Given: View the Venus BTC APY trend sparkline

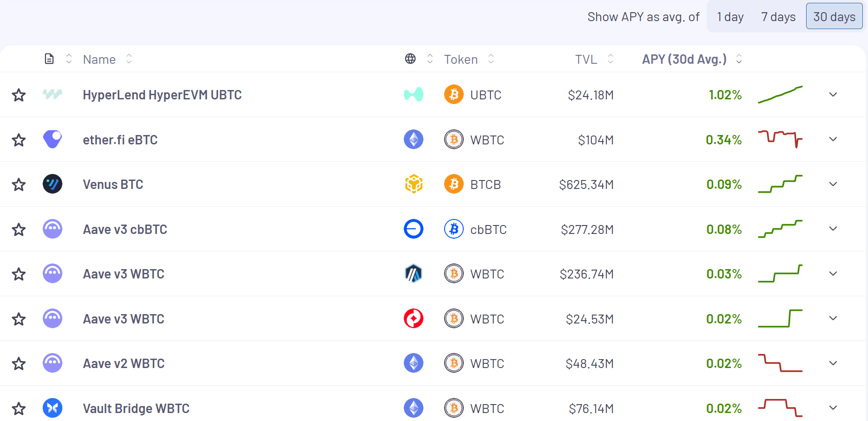Looking at the screenshot, I should [780, 184].
